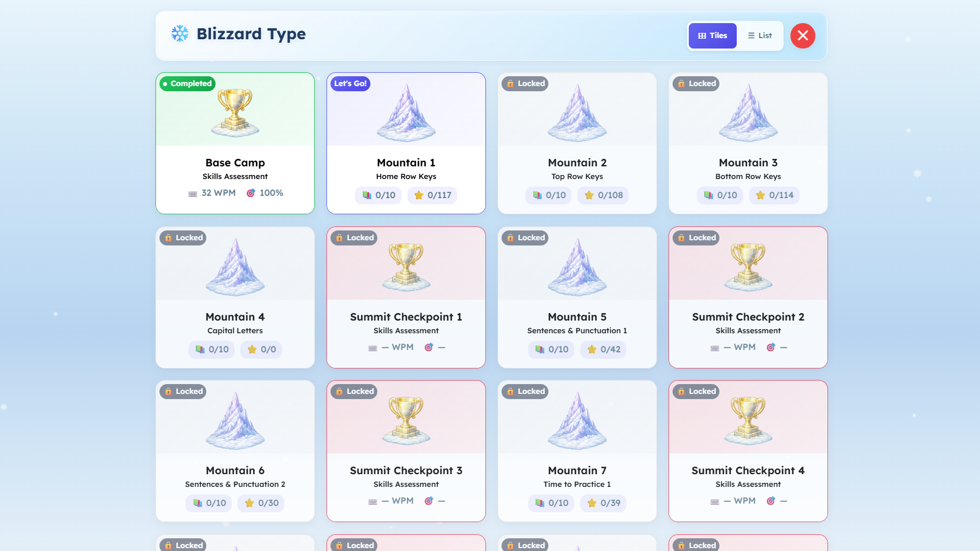Click the Bottom Row Keys subtitle
Screen dimensions: 980x551
pyautogui.click(x=748, y=177)
